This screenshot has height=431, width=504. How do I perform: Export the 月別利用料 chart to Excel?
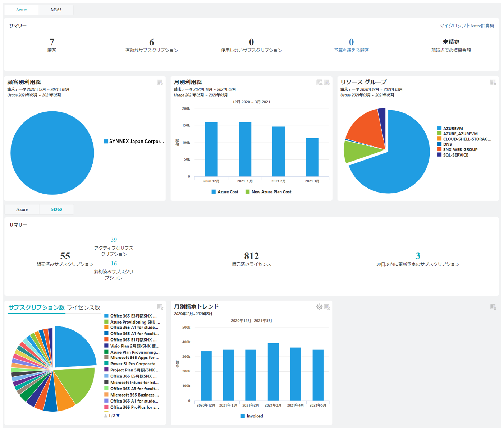(327, 83)
